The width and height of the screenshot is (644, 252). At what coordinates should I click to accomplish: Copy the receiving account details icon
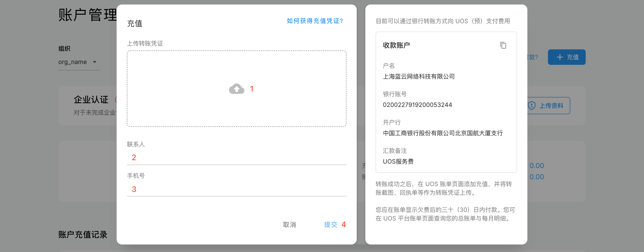[503, 45]
